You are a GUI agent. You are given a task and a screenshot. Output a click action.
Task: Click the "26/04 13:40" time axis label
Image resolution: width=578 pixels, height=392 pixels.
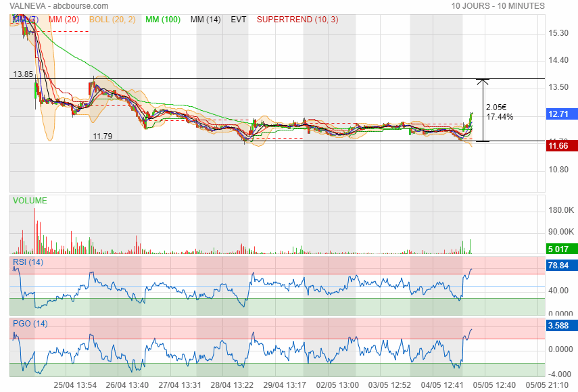pyautogui.click(x=127, y=385)
